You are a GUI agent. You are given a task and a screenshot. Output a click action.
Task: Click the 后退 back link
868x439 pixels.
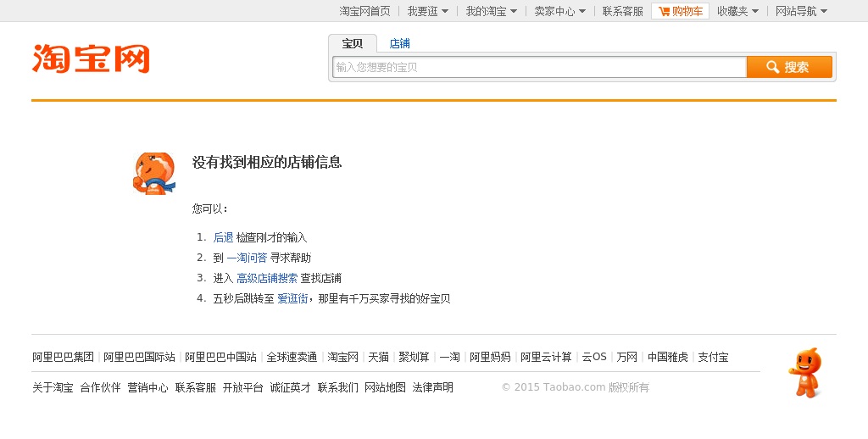pyautogui.click(x=223, y=237)
